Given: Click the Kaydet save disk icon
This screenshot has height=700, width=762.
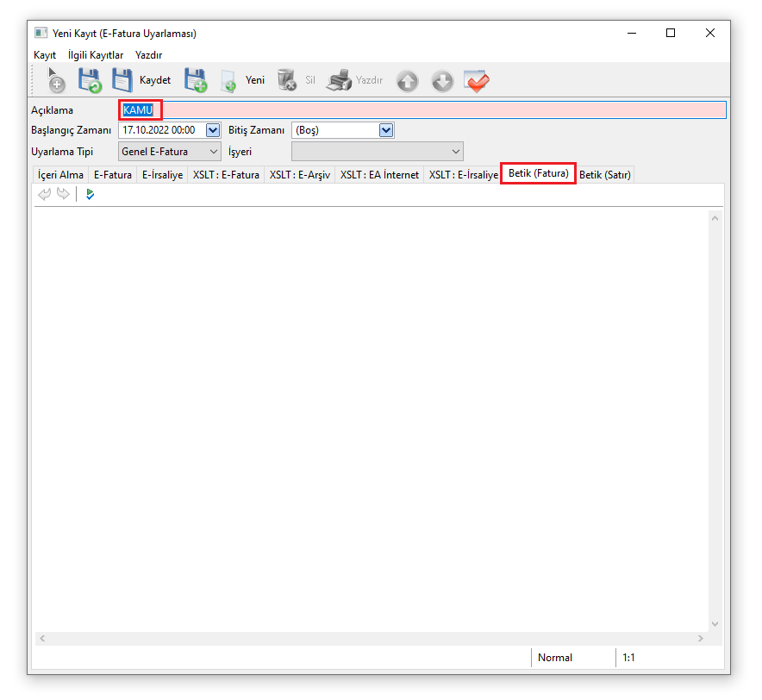Looking at the screenshot, I should (x=122, y=80).
